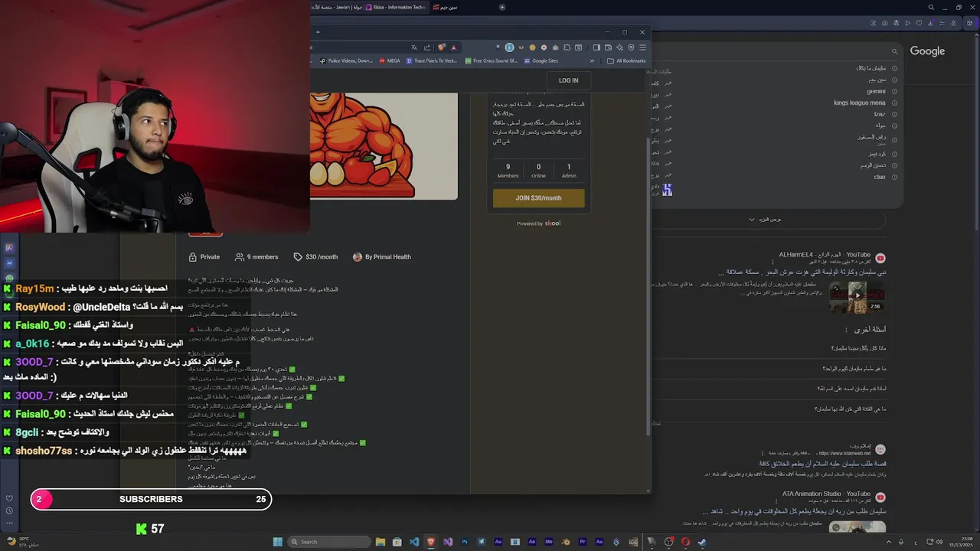The height and width of the screenshot is (551, 980).
Task: Open the Trace Pixels To Vect bookmark
Action: pos(432,60)
